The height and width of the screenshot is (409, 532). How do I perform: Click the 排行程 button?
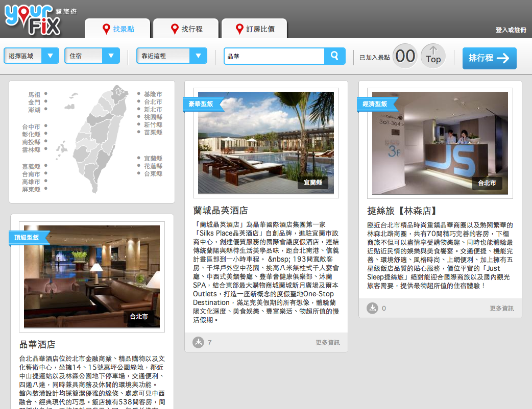click(x=489, y=58)
